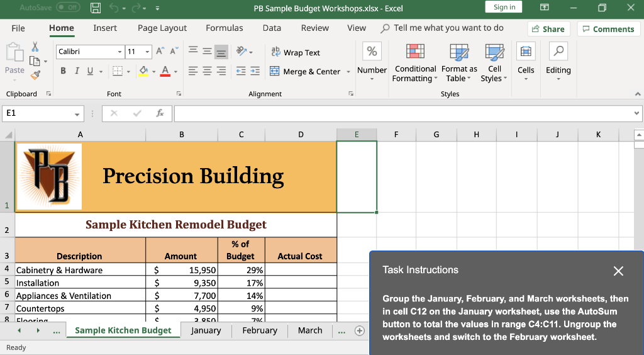Open the Cells group menu
Screen dimensions: 644x355
[526, 61]
